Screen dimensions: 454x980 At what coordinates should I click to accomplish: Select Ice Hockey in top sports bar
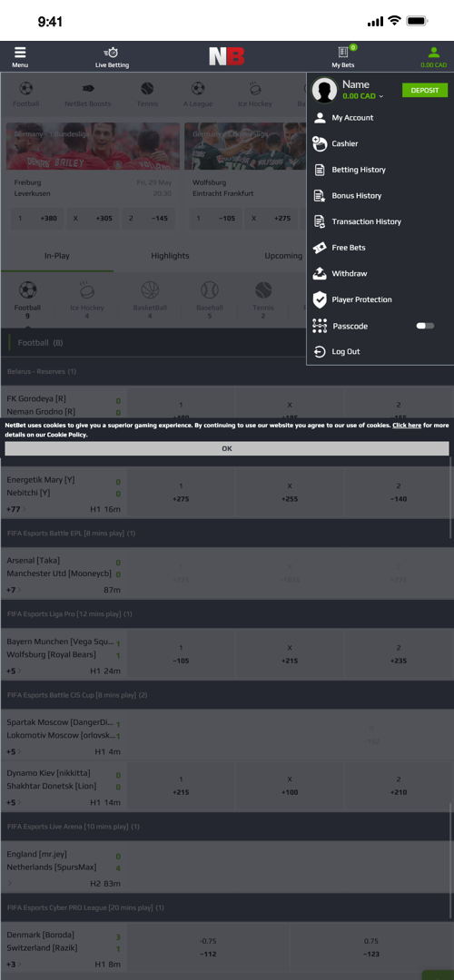click(x=255, y=94)
